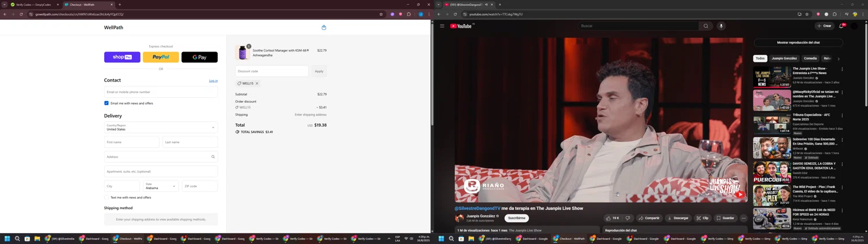The height and width of the screenshot is (244, 868).
Task: Click the YouTube search magnifier button
Action: (705, 26)
